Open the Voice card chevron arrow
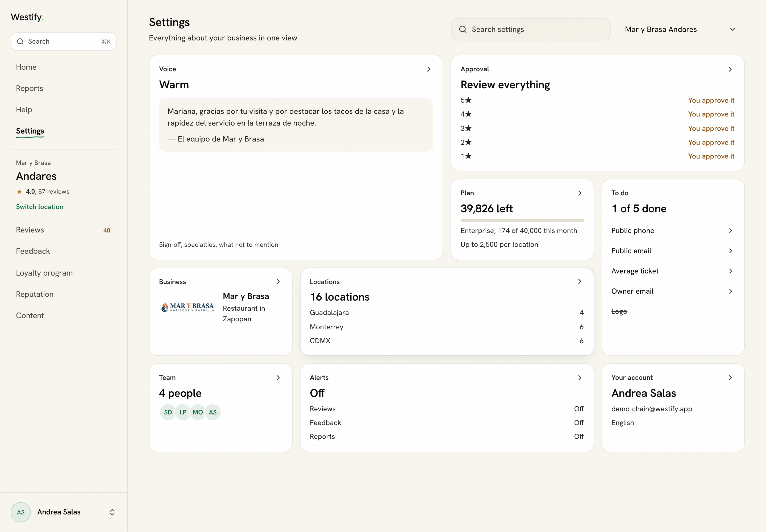Image resolution: width=766 pixels, height=532 pixels. point(429,69)
